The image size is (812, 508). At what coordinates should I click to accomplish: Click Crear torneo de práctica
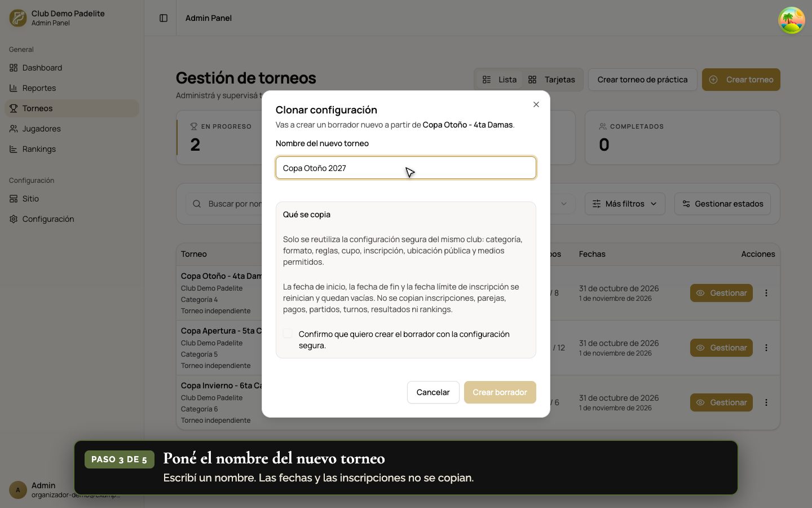pos(642,80)
